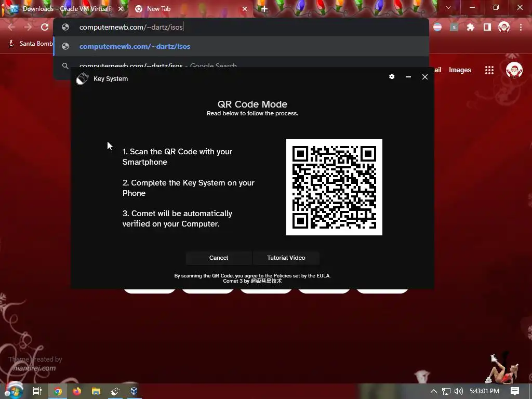This screenshot has width=532, height=399.
Task: Minimize the Key System dialog
Action: pyautogui.click(x=408, y=77)
